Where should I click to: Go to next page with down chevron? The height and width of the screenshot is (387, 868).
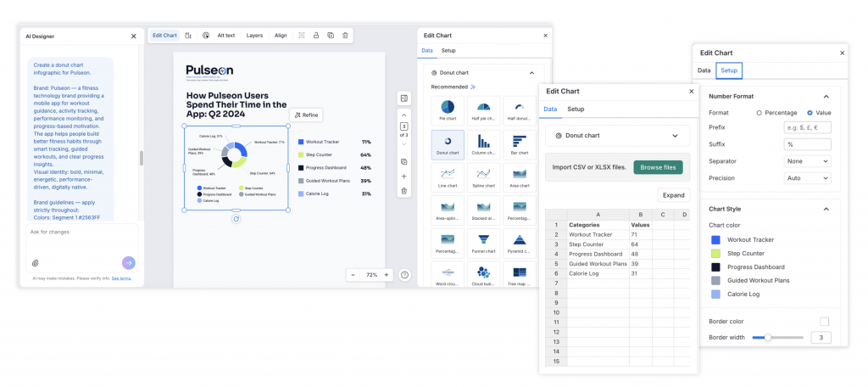click(x=403, y=144)
